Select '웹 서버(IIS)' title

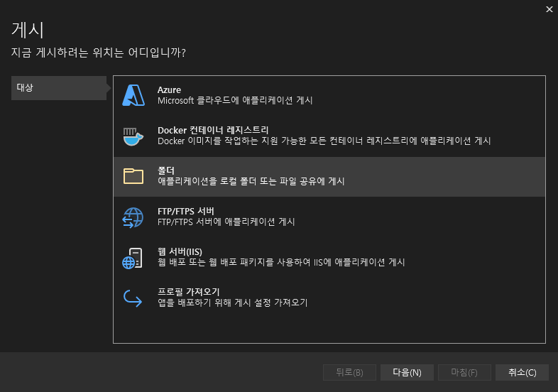[x=180, y=251]
